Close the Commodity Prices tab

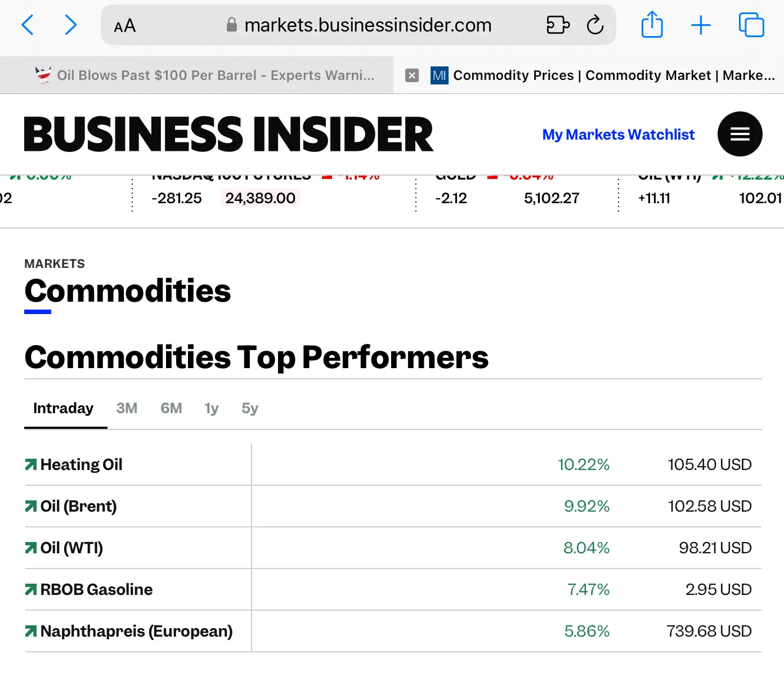412,75
